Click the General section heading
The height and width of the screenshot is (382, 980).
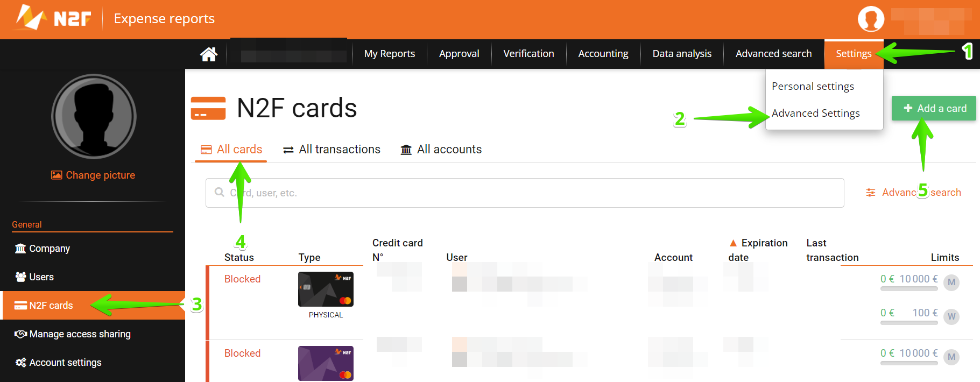pyautogui.click(x=27, y=224)
